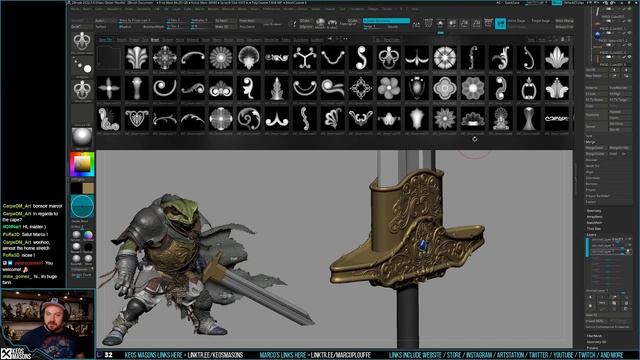Viewport: 640px width, 360px height.
Task: Select the black secondary color swatch
Action: 76,188
